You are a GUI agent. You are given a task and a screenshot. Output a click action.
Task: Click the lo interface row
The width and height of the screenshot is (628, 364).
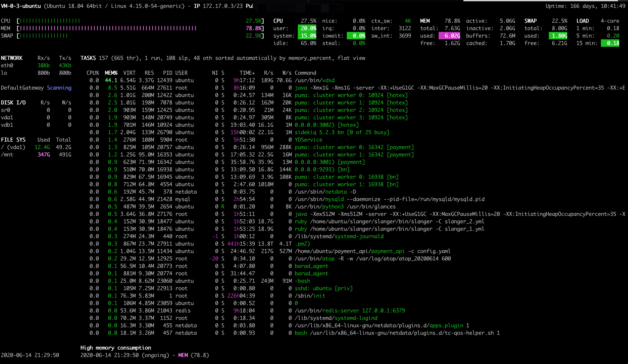[x=36, y=73]
